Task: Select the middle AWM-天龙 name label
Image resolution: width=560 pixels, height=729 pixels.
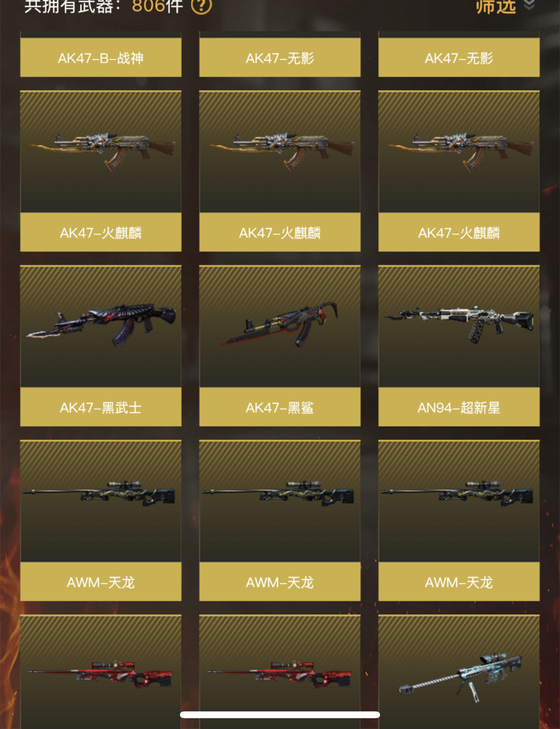Action: pos(280,582)
